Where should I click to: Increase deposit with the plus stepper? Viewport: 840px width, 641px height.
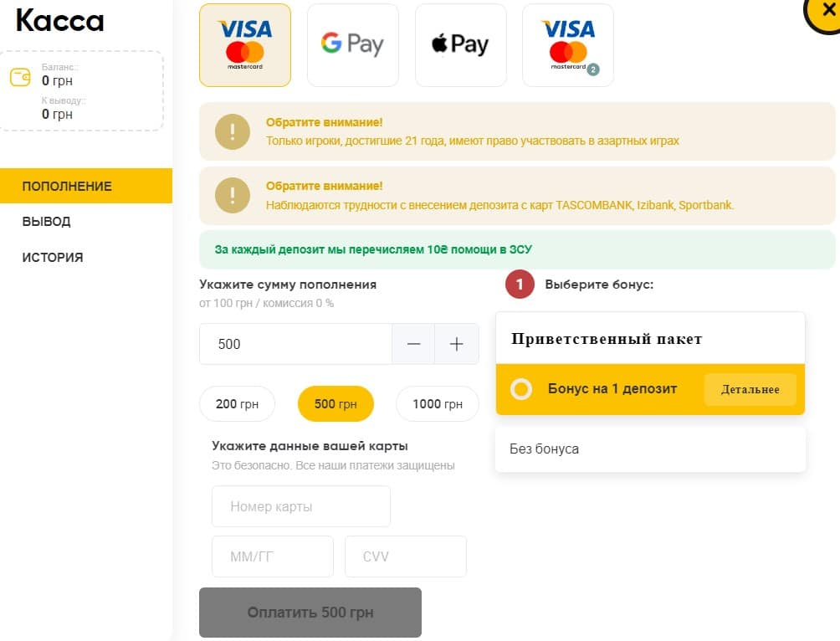457,343
